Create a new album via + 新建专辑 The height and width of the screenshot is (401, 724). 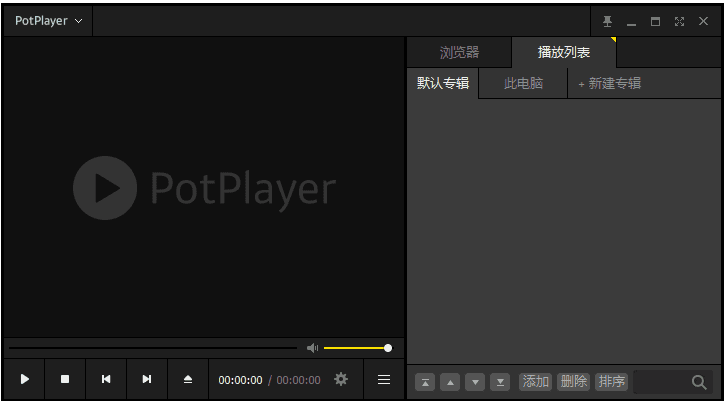pos(609,83)
